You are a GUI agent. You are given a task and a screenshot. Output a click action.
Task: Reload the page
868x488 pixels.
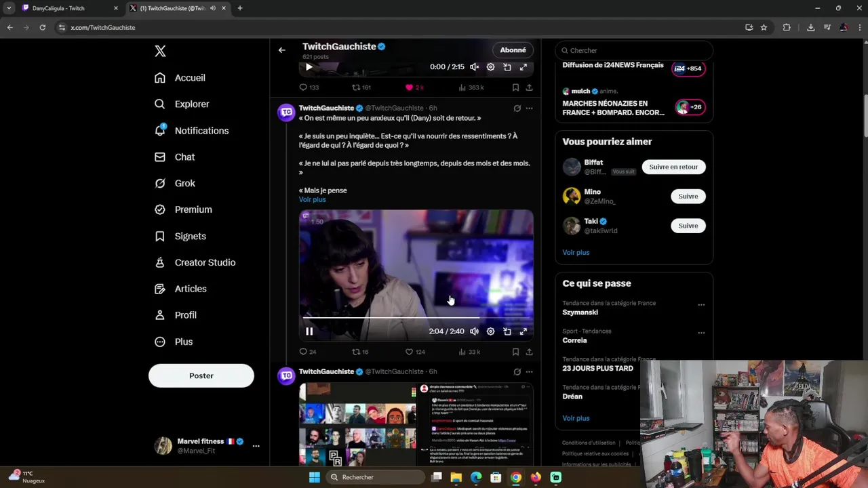coord(42,28)
